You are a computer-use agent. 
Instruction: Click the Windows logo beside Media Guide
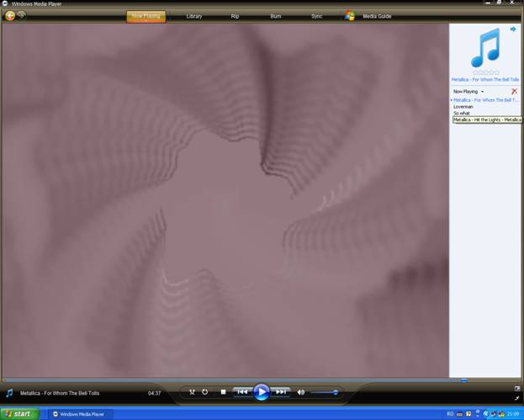pyautogui.click(x=350, y=16)
